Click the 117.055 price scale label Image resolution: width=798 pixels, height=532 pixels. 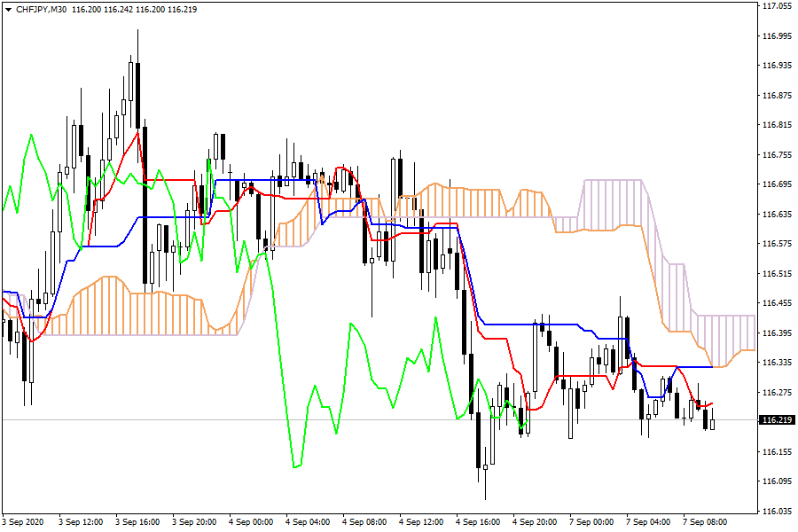776,6
